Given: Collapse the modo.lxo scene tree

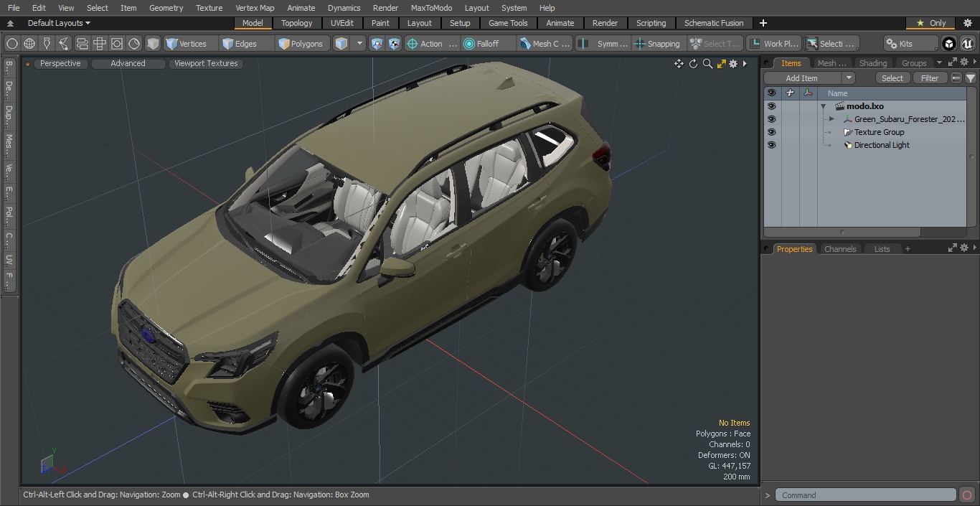Looking at the screenshot, I should pos(824,106).
